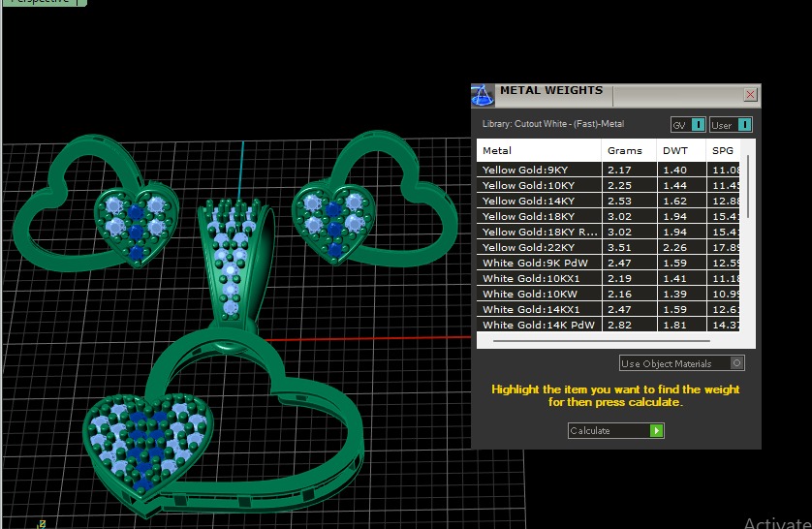Click the 1.40 DWT cell for 9KY
Screen dimensions: 812x529
(681, 170)
